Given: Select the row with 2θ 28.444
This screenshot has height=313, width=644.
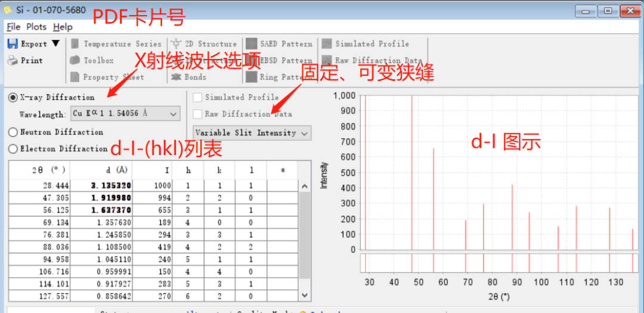Looking at the screenshot, I should pyautogui.click(x=153, y=185).
